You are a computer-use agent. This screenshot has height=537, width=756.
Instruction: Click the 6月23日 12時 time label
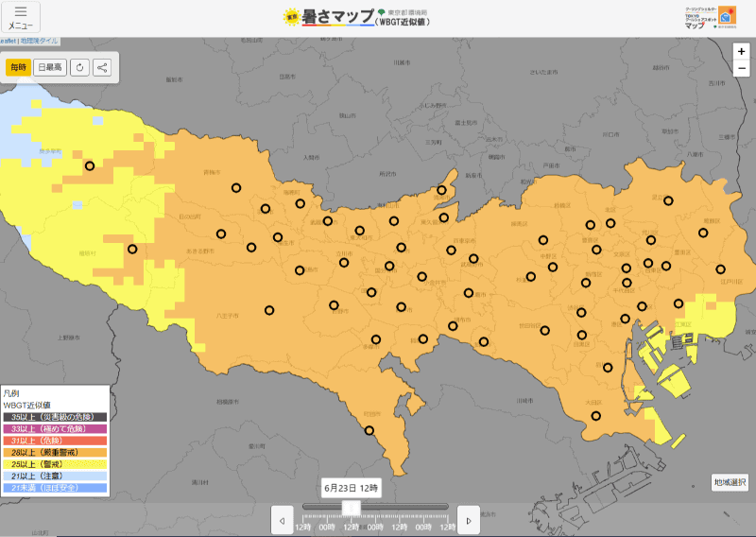(351, 488)
